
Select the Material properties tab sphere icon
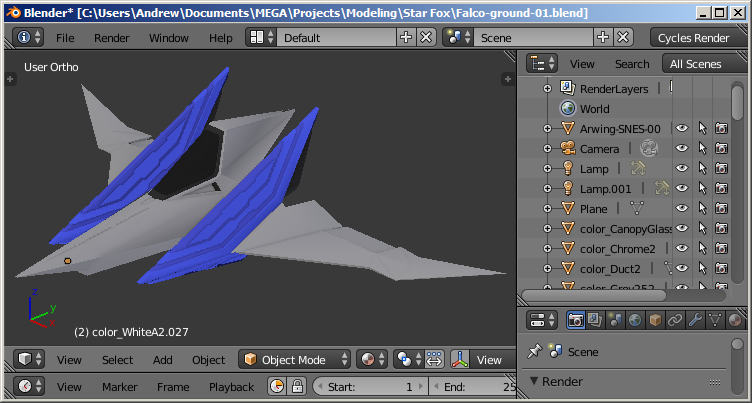tap(735, 320)
